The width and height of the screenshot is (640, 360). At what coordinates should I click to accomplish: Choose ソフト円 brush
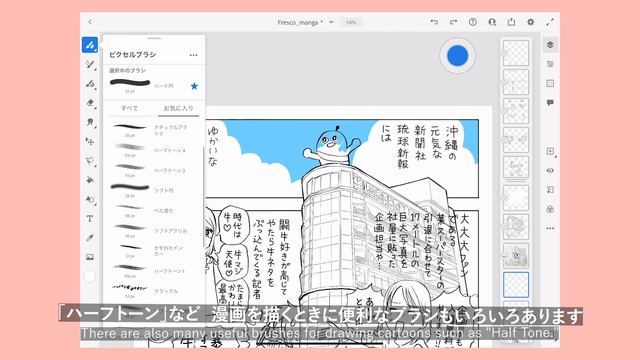pos(153,190)
